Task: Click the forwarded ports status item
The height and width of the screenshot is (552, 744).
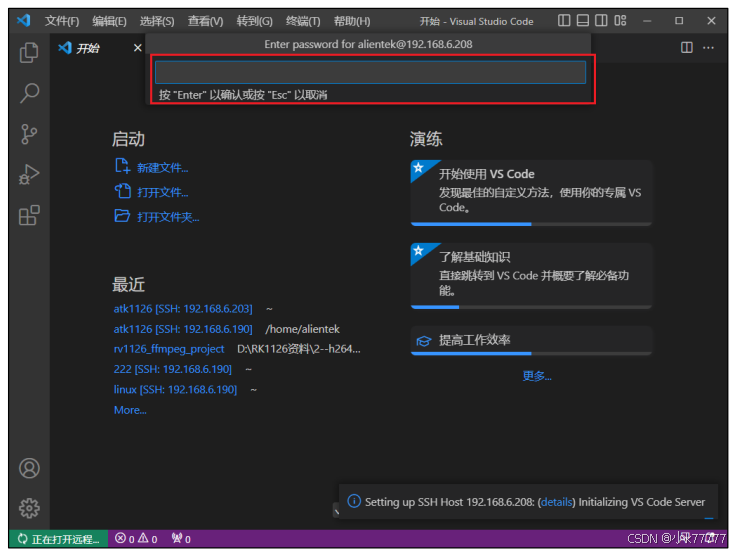Action: click(181, 539)
